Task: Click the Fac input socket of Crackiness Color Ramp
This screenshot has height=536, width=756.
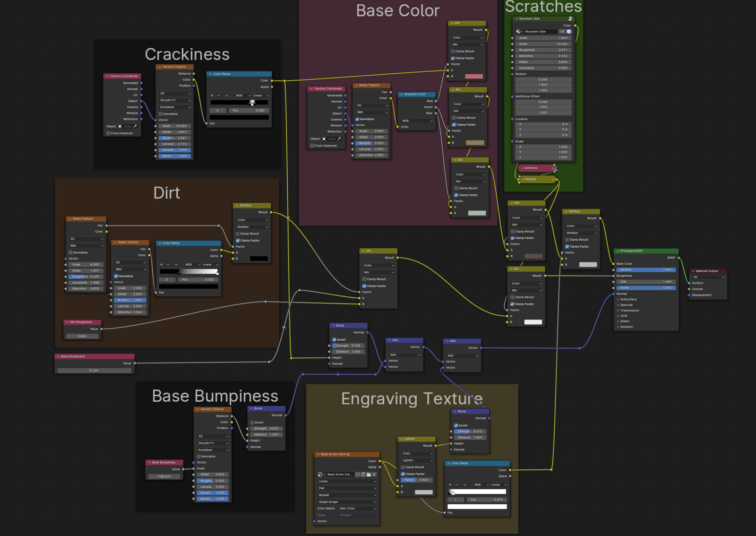Action: coord(206,123)
